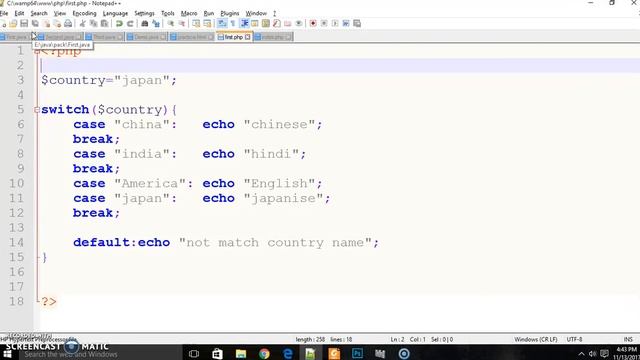The image size is (640, 360).
Task: Click the Zoom In toolbar icon
Action: click(x=171, y=24)
